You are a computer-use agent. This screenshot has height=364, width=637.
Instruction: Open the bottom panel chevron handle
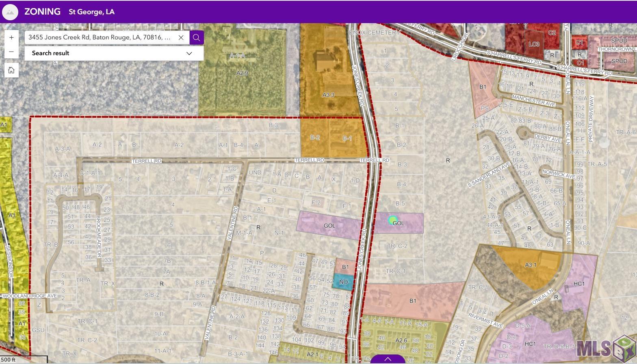[x=388, y=359]
